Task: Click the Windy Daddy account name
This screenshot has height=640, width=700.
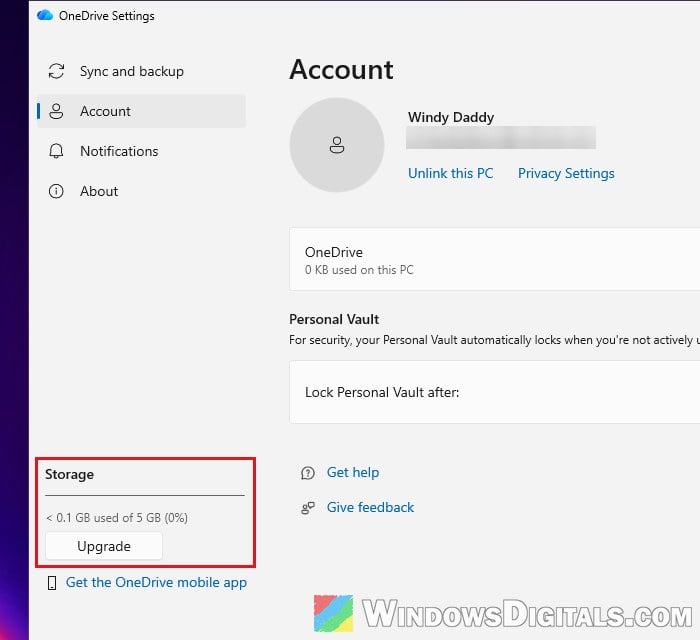Action: click(451, 117)
